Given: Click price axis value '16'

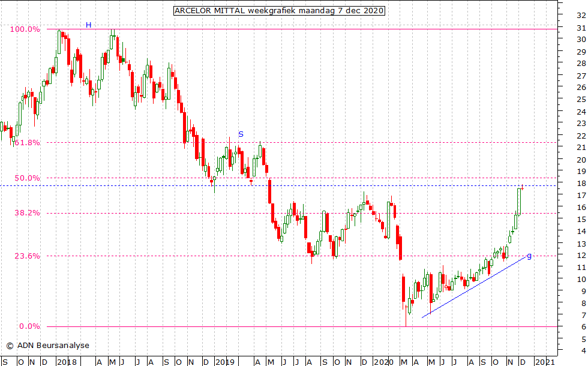Looking at the screenshot, I should click(x=581, y=208).
